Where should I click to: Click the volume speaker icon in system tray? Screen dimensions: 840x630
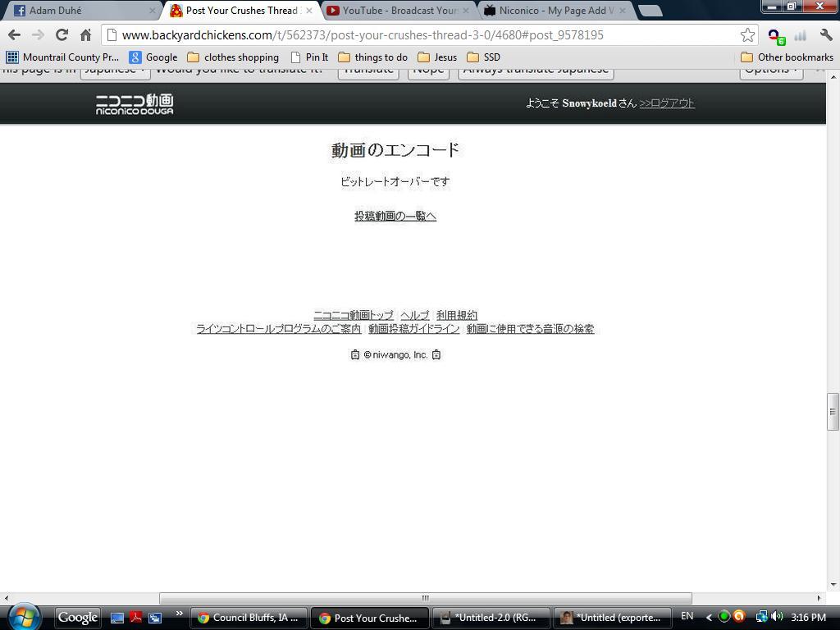tap(777, 617)
